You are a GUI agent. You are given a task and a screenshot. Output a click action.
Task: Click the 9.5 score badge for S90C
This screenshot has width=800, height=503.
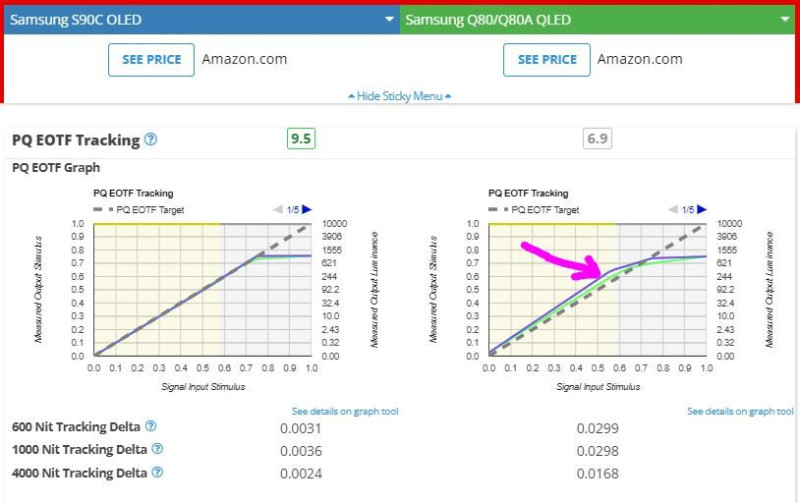(x=301, y=139)
